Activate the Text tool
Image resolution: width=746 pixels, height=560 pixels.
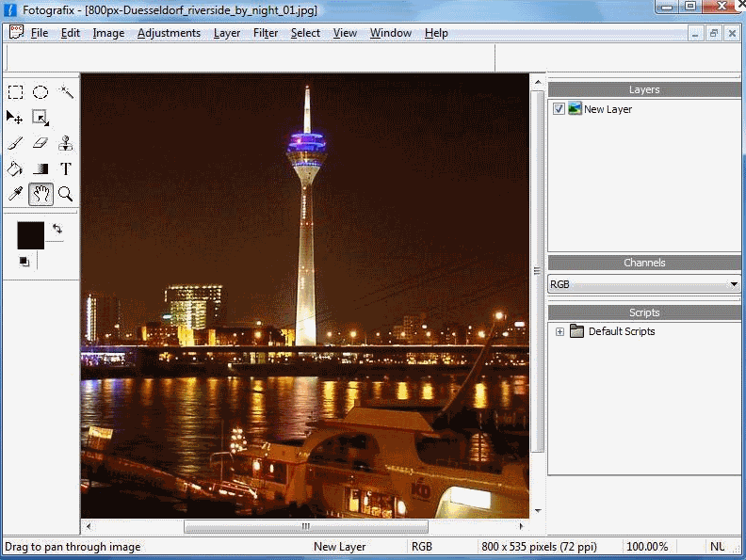(66, 168)
